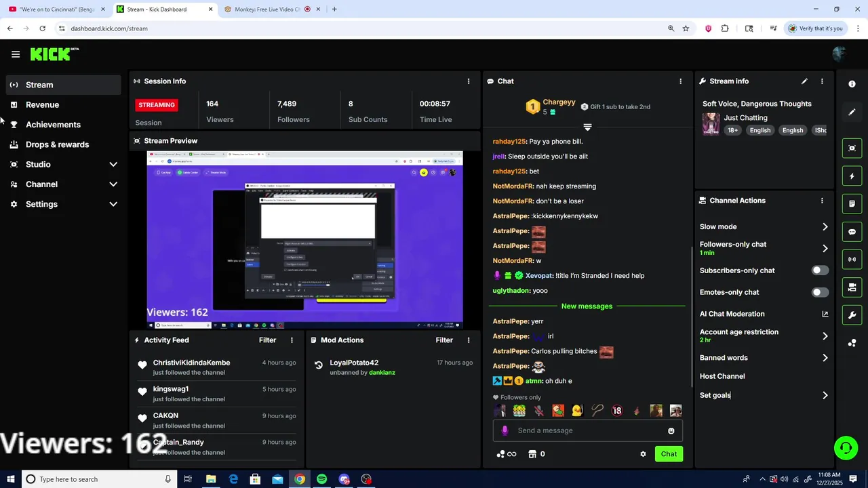Click the Just Chatting category thumbnail
868x488 pixels.
(x=711, y=124)
